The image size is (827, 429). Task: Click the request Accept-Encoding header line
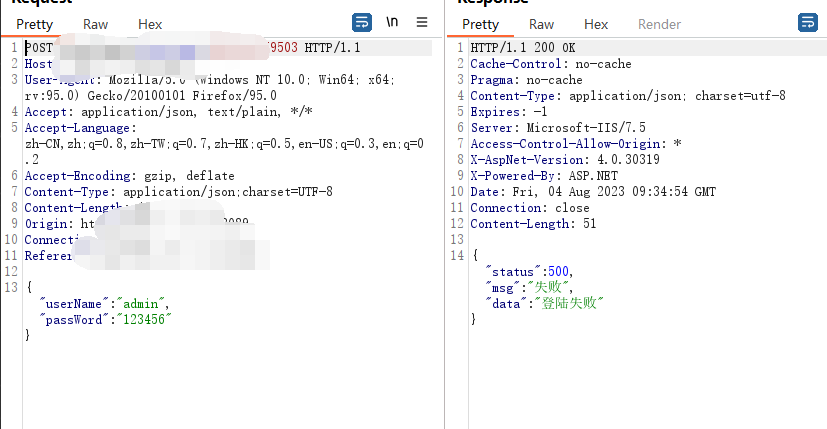pyautogui.click(x=129, y=176)
